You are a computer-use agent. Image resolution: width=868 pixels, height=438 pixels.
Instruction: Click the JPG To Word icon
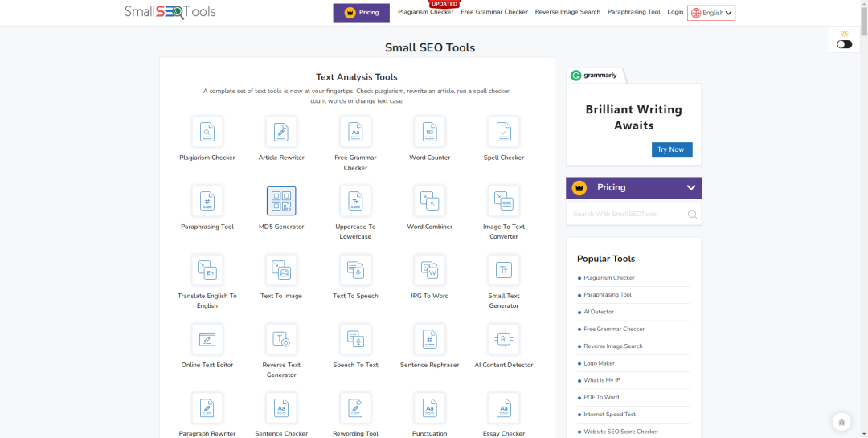[429, 270]
